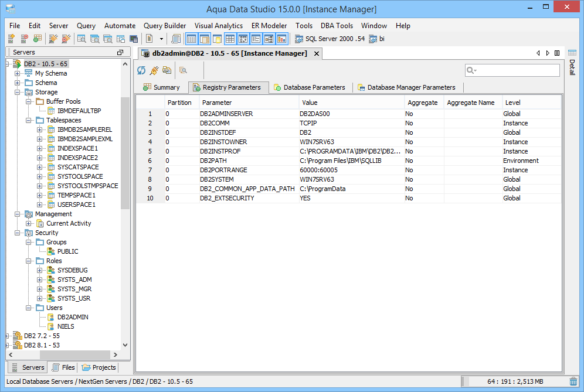Expand the SYSDEBUG role node
584x392 pixels.
[x=39, y=270]
